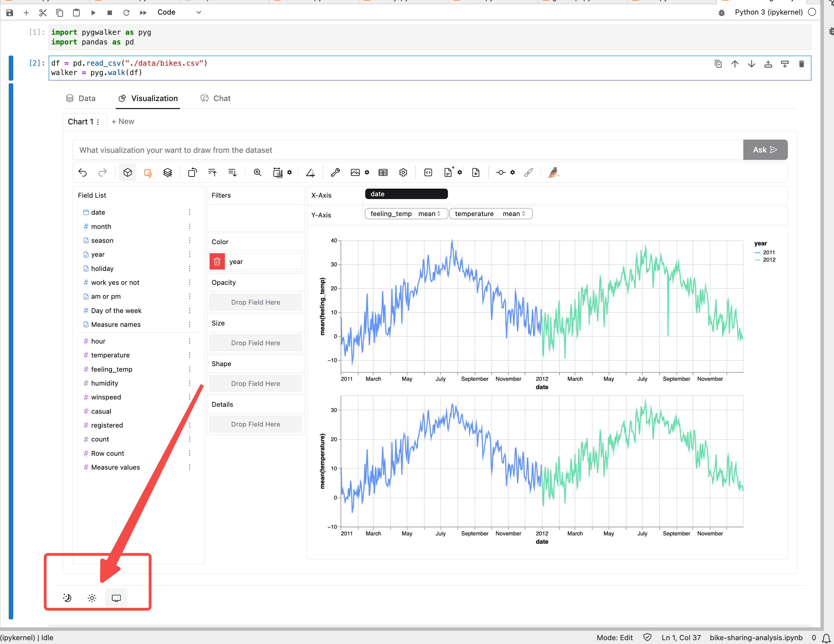This screenshot has height=644, width=834.
Task: Click the redo arrow in chart toolbar
Action: click(x=103, y=173)
